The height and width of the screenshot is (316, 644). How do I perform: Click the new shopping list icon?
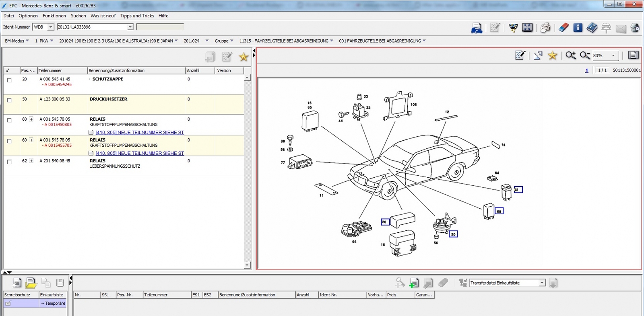coord(17,283)
